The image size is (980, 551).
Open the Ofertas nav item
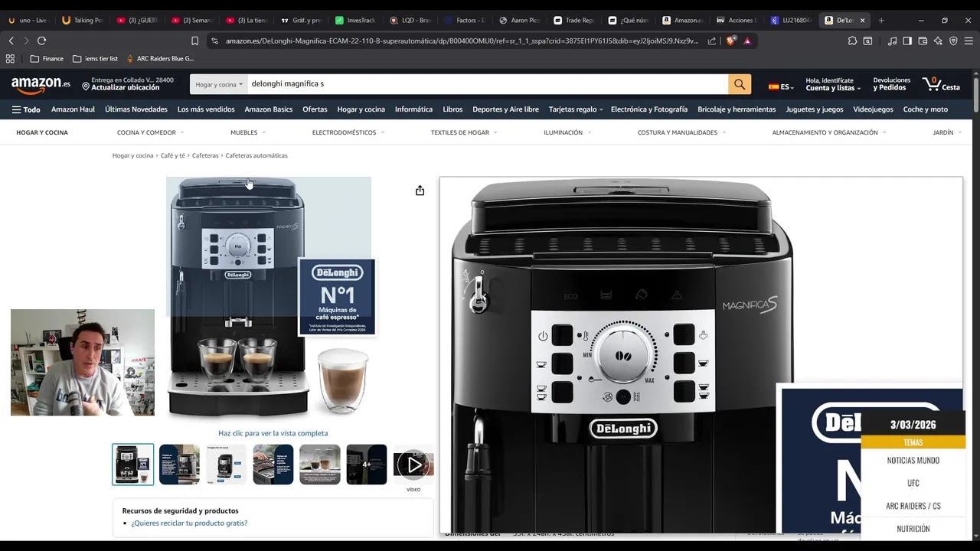pyautogui.click(x=315, y=109)
